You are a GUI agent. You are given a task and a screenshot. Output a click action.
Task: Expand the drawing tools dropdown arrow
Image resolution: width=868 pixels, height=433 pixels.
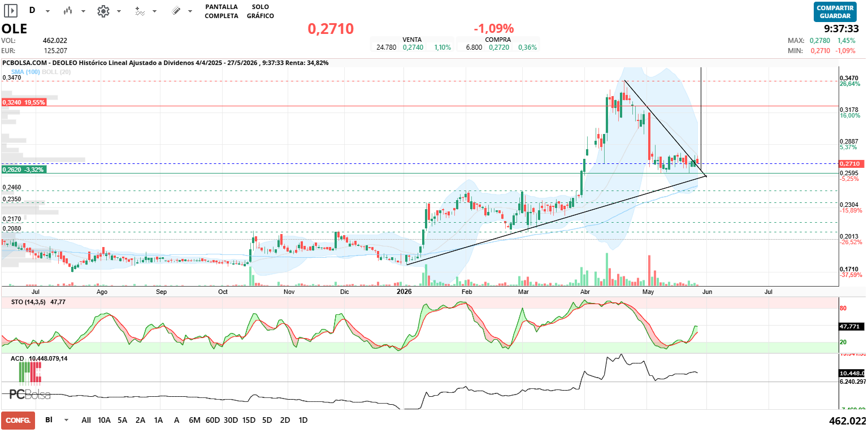pyautogui.click(x=190, y=11)
